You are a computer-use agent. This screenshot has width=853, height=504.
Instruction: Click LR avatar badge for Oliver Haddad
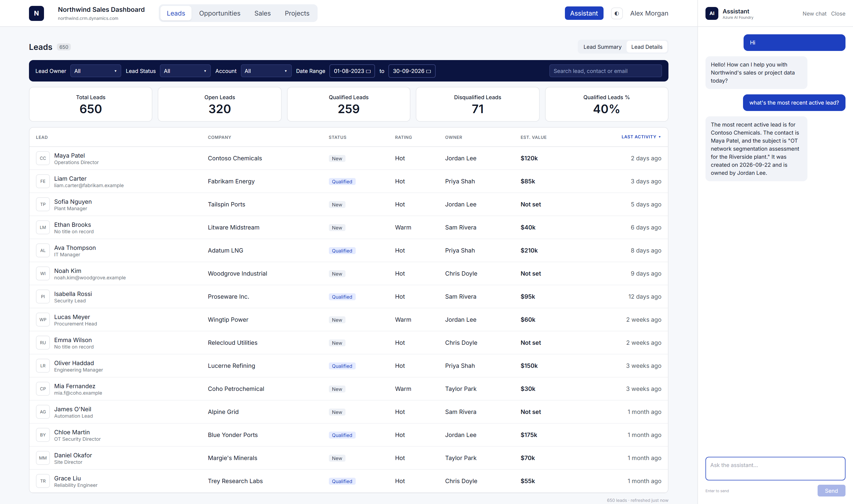(x=43, y=366)
